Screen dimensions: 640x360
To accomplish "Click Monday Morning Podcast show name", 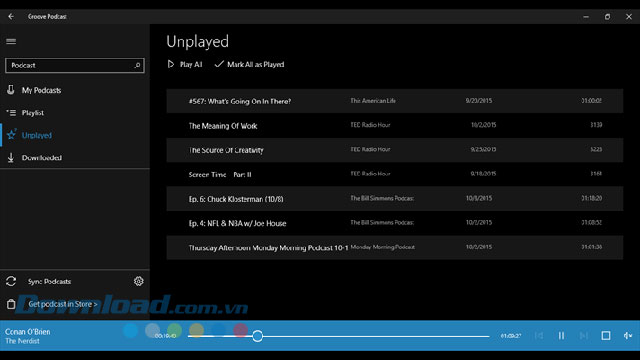I will [382, 247].
